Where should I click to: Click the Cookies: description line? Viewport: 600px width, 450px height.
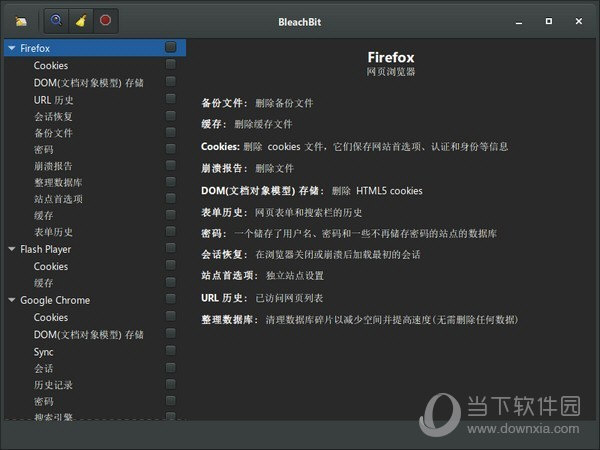tap(355, 147)
